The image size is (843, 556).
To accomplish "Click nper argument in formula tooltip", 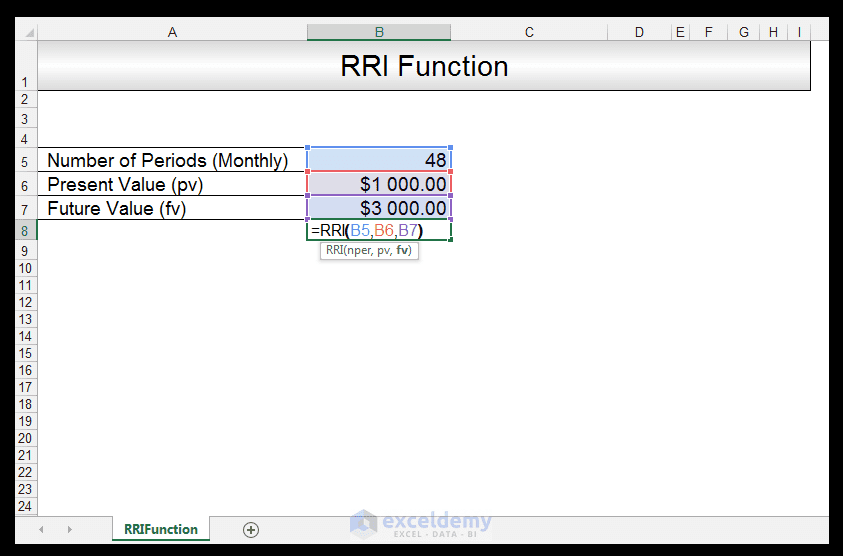I will [x=359, y=251].
